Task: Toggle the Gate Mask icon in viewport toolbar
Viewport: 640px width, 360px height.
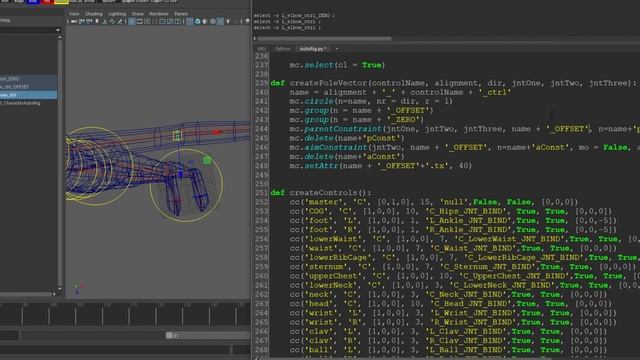Action: pyautogui.click(x=155, y=21)
